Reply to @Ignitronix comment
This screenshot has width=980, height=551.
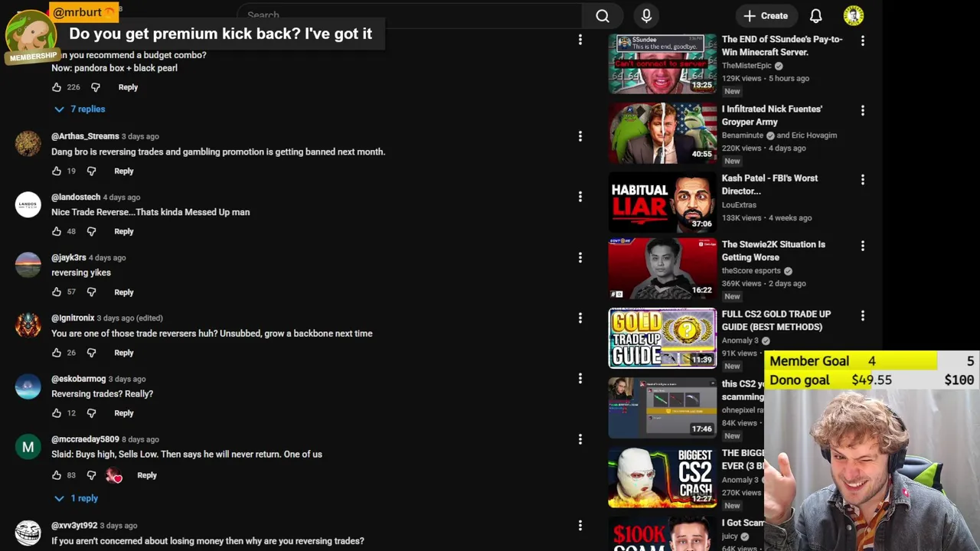pyautogui.click(x=124, y=353)
